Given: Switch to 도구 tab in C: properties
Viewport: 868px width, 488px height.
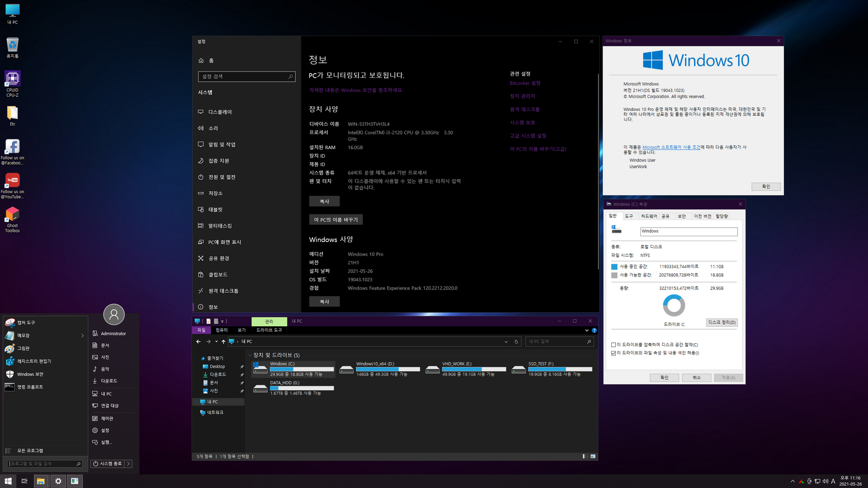Looking at the screenshot, I should (x=629, y=216).
